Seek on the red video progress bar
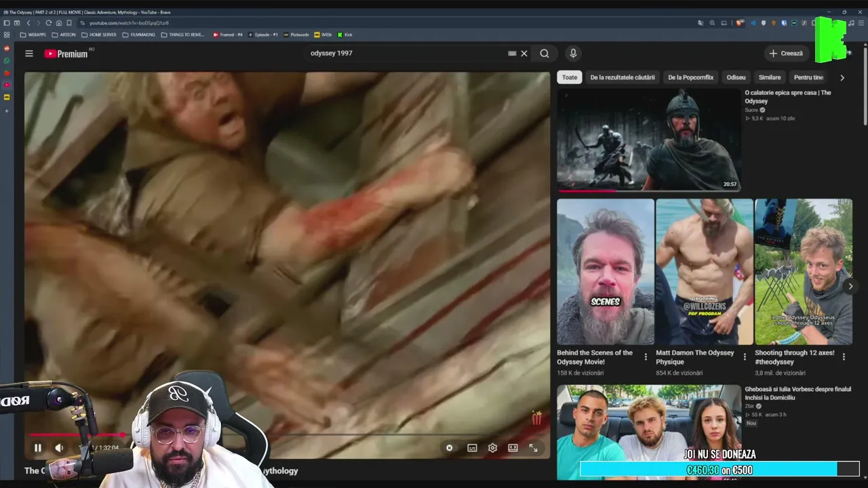The height and width of the screenshot is (488, 868). pyautogui.click(x=287, y=434)
